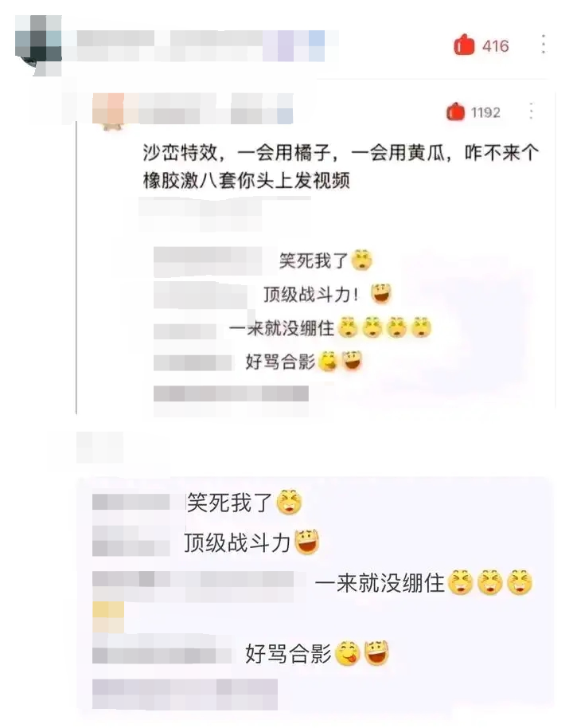
Task: Tap the small reply 笑死我了 in the quoted thread
Action: tap(314, 260)
